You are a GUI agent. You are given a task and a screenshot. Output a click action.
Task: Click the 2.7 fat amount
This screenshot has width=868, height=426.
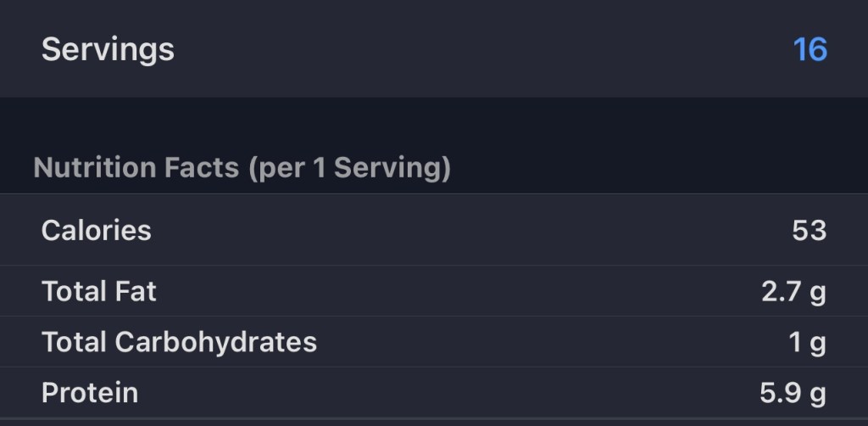pos(782,291)
